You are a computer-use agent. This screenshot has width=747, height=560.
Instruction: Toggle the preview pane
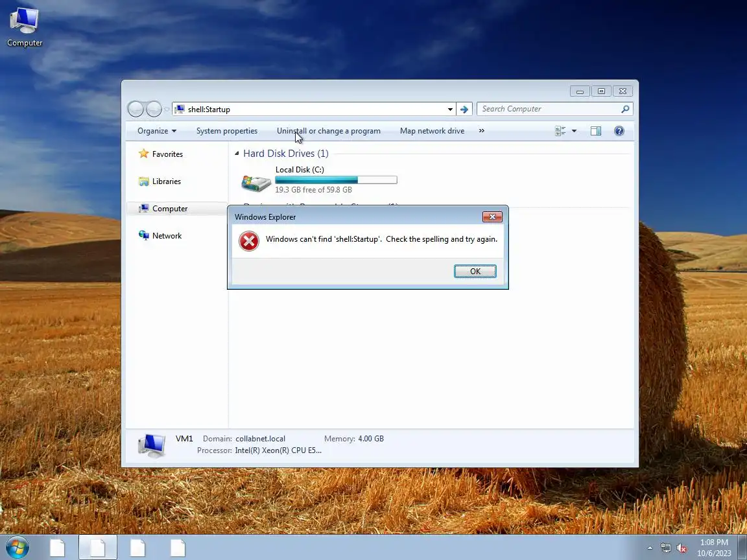595,131
